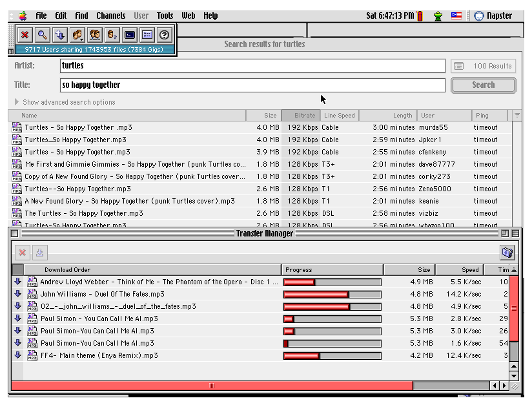Click the red X disconnect toolbar icon
Viewport: 532px width, 407px height.
click(25, 35)
